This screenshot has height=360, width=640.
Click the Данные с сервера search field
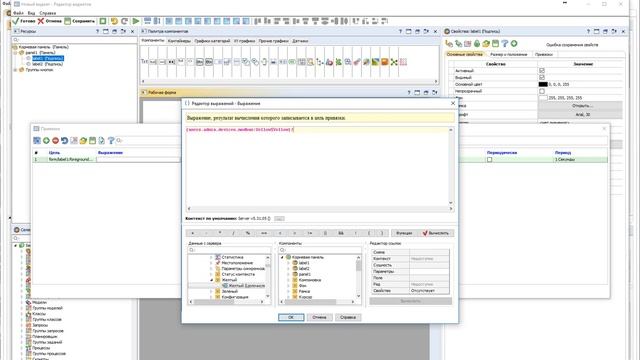229,250
